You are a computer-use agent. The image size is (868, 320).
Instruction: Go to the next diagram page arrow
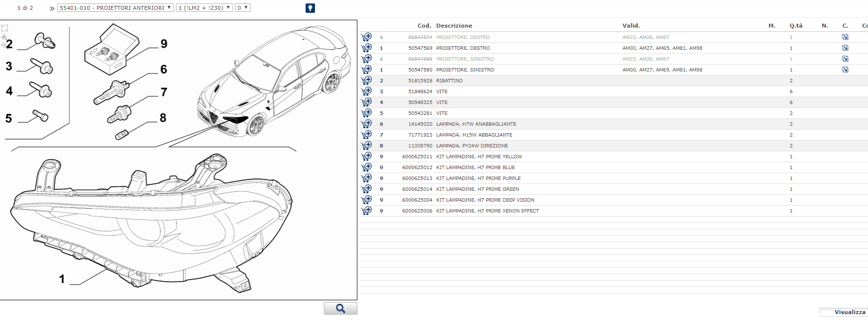click(52, 8)
